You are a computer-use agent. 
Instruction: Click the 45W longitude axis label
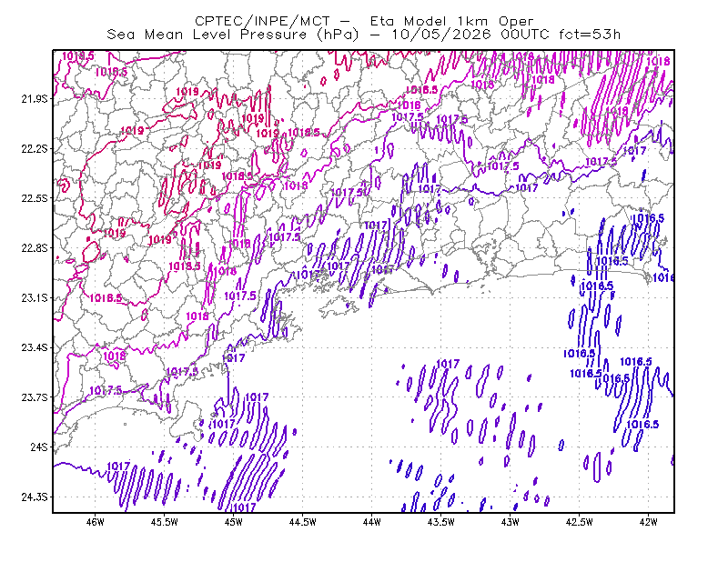point(234,522)
